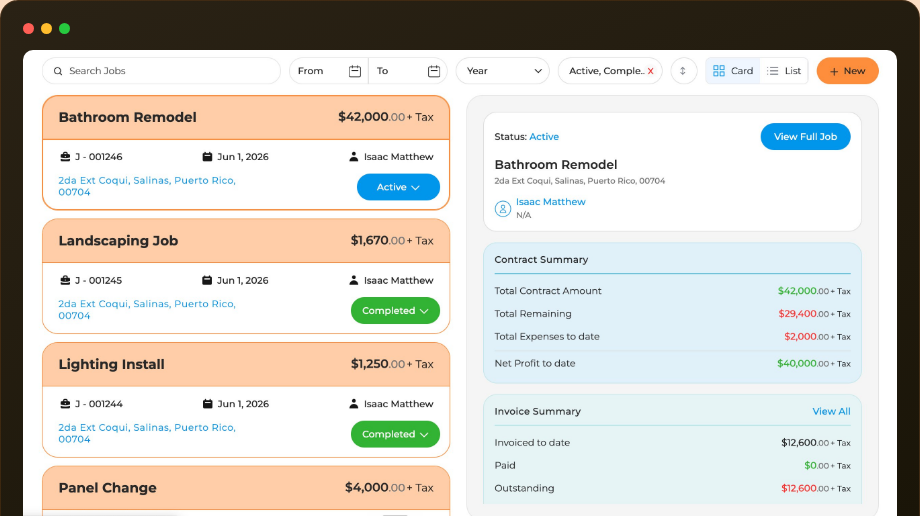This screenshot has height=517, width=920.
Task: Click the sort order arrows icon
Action: coord(683,71)
